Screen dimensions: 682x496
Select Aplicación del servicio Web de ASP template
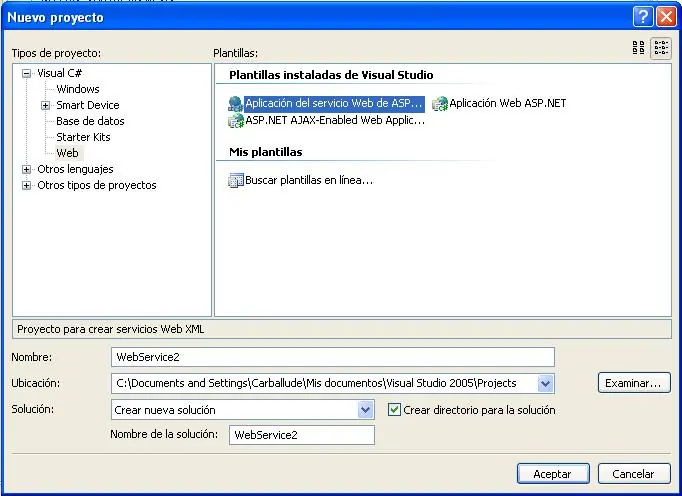(x=334, y=104)
